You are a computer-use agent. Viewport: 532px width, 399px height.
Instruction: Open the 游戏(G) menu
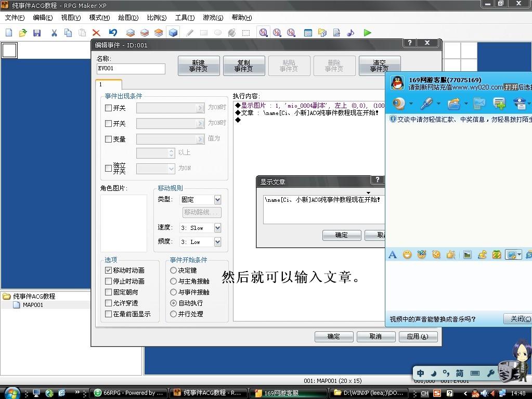[213, 18]
